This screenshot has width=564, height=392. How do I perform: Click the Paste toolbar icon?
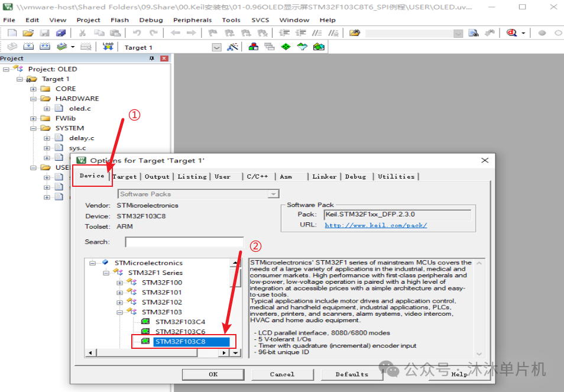click(115, 33)
